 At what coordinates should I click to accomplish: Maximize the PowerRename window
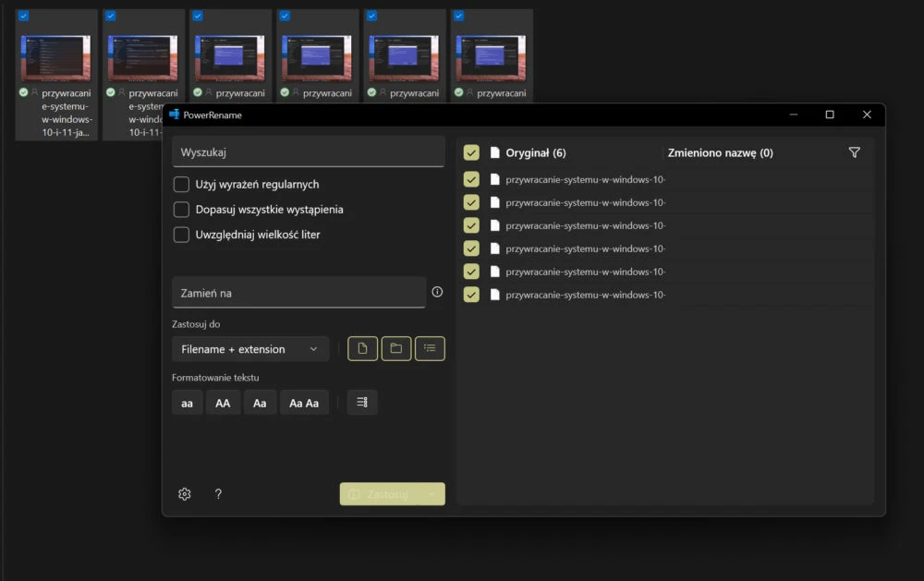tap(830, 115)
